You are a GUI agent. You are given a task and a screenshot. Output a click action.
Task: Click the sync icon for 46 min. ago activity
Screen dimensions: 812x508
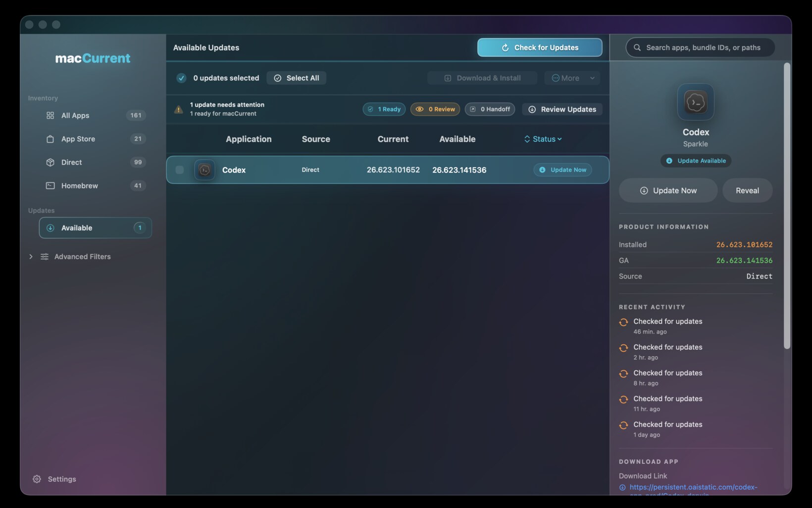[x=623, y=322]
